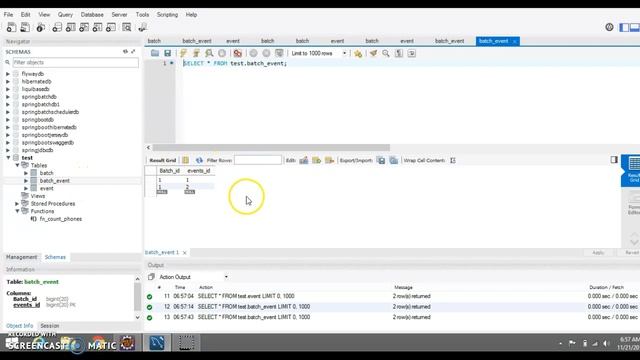
Task: Select fn_count_phones function in tree
Action: (x=60, y=219)
